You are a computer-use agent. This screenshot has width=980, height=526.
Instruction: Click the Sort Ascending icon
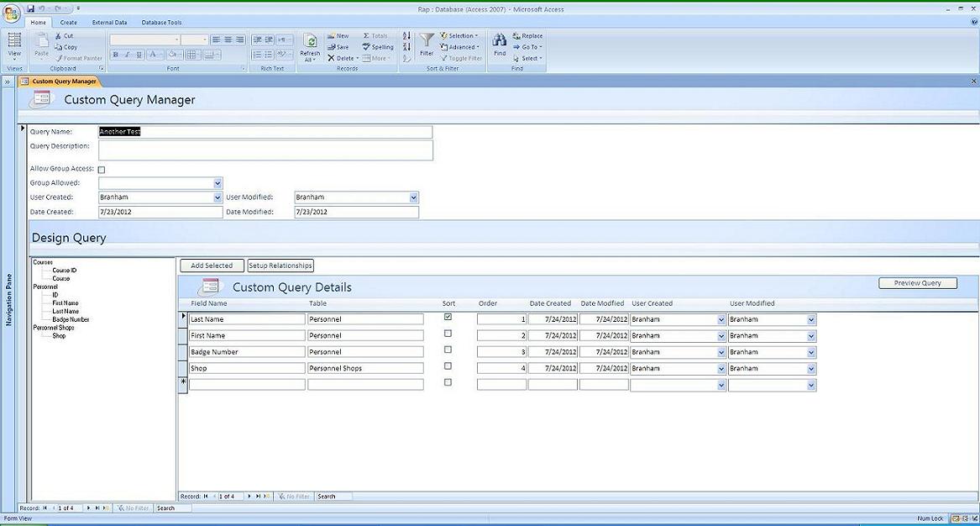(406, 36)
